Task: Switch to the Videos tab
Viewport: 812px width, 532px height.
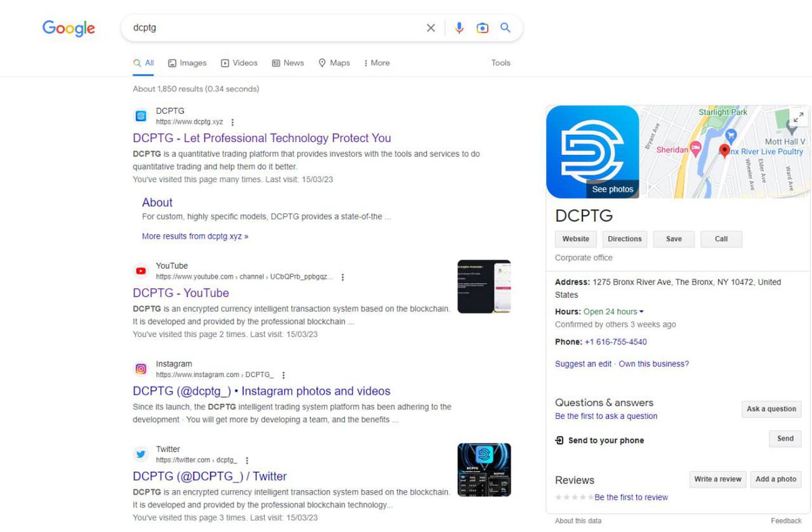Action: (239, 63)
